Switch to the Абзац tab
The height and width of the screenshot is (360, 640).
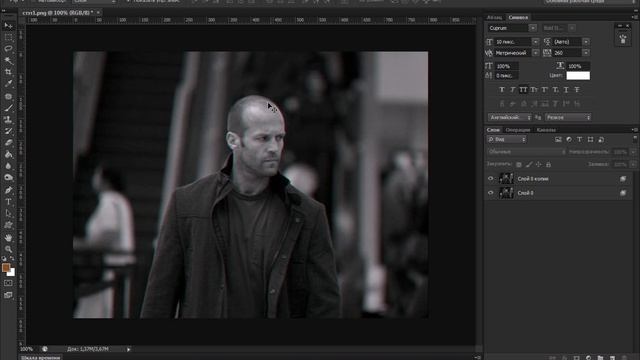pyautogui.click(x=494, y=18)
